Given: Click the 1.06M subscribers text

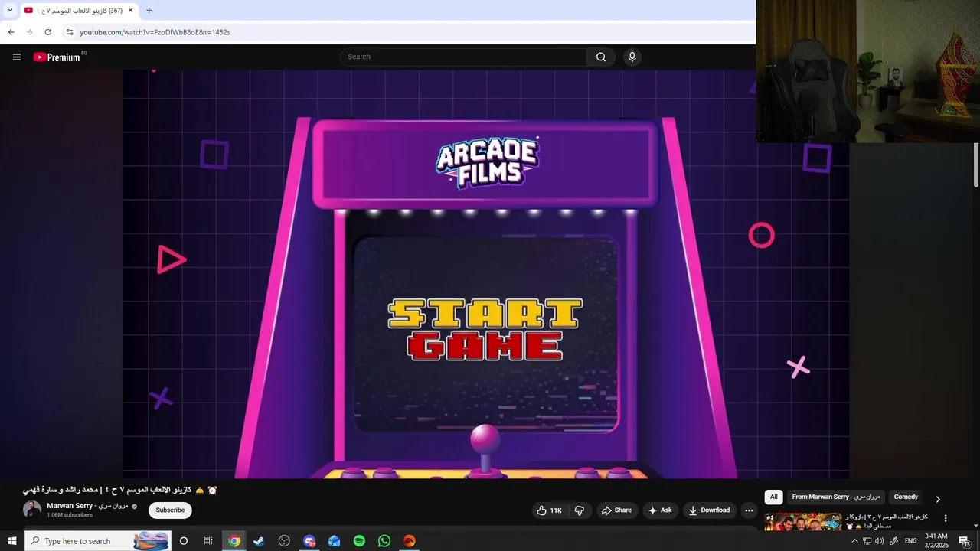Looking at the screenshot, I should coord(70,515).
